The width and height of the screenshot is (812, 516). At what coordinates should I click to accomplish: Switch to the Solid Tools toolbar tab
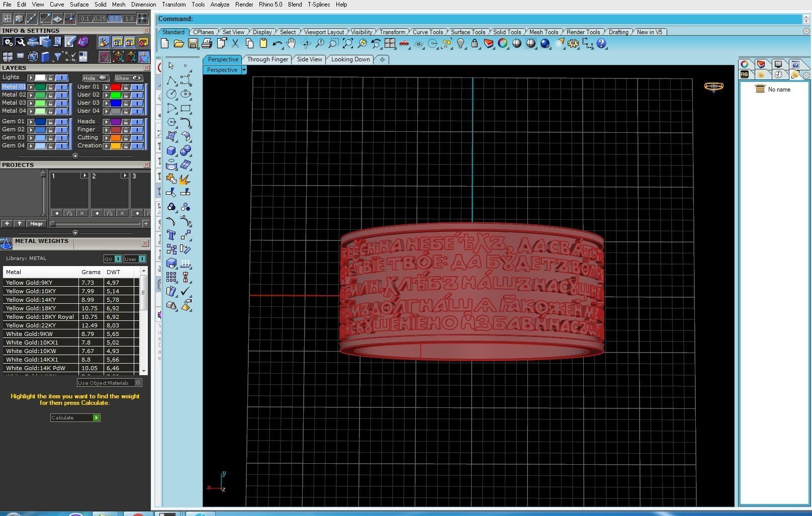coord(507,32)
